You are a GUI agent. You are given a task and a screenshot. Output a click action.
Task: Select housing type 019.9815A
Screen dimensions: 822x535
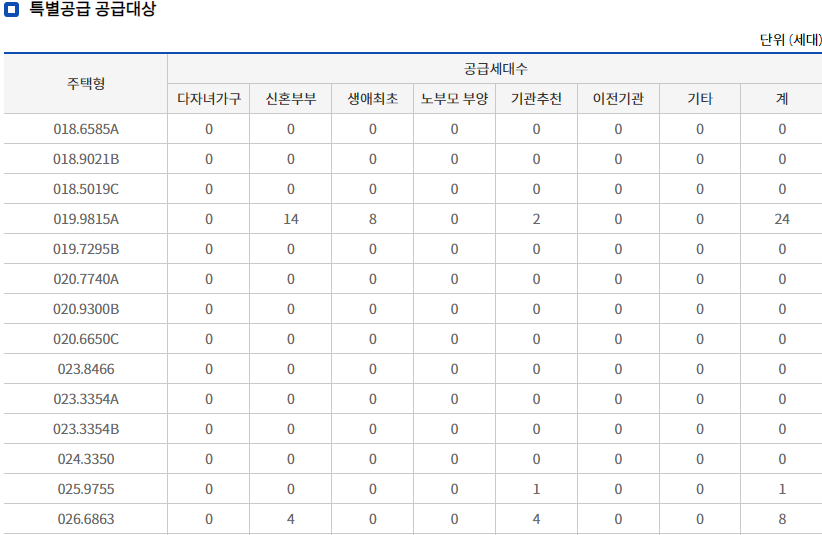[x=86, y=219]
